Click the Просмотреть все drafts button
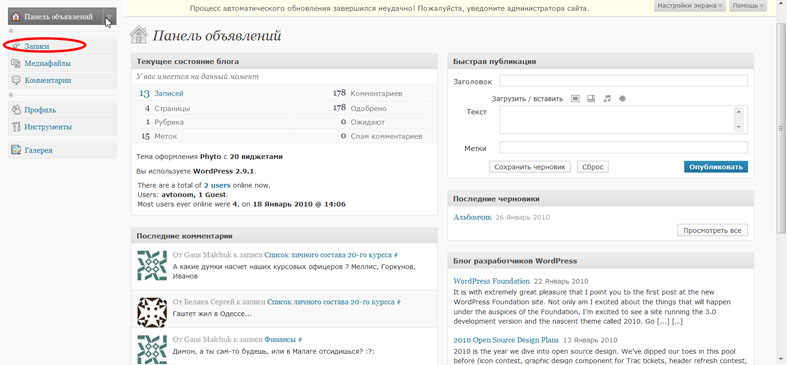 click(712, 230)
